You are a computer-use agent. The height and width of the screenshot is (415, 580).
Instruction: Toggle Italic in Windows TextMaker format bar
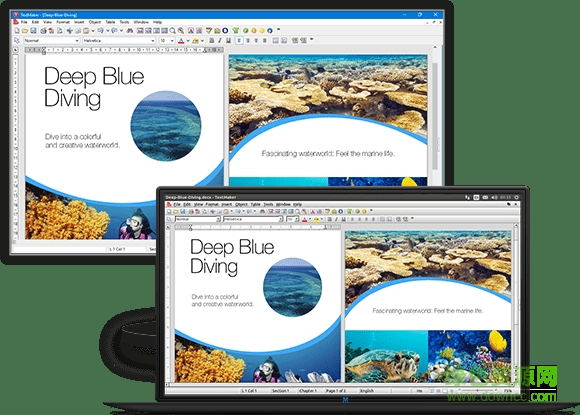pyautogui.click(x=220, y=41)
